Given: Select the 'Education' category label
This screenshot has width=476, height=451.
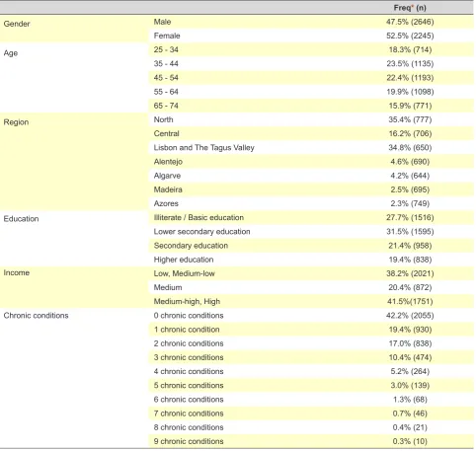Looking at the screenshot, I should [x=21, y=219].
